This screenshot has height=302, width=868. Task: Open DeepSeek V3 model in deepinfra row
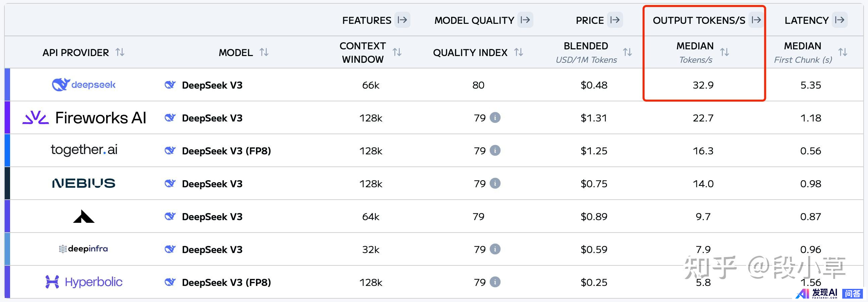click(x=212, y=249)
